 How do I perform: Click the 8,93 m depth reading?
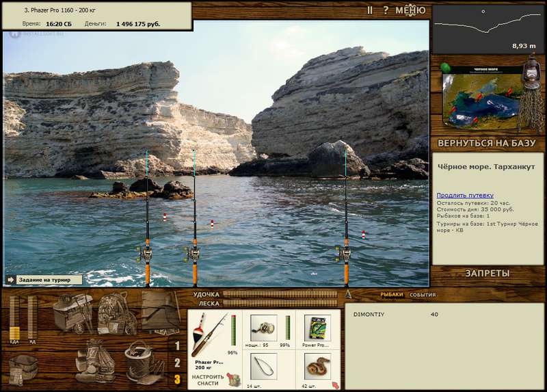pyautogui.click(x=524, y=46)
